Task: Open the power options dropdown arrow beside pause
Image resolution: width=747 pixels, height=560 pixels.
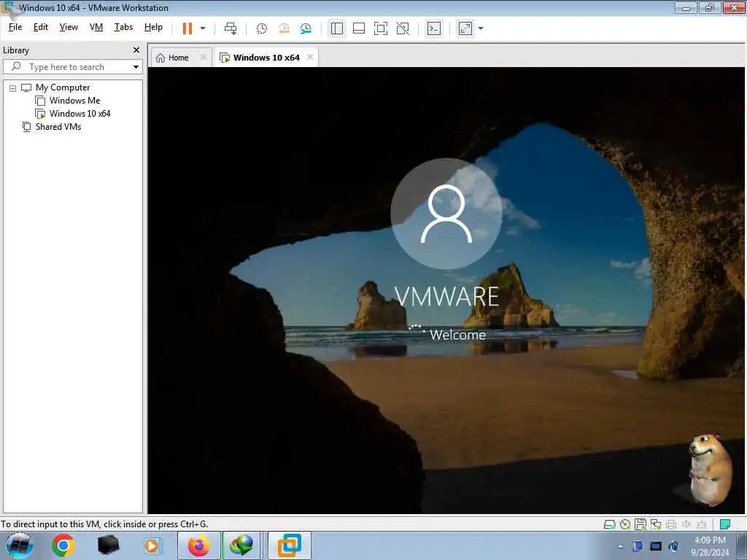Action: pos(203,28)
